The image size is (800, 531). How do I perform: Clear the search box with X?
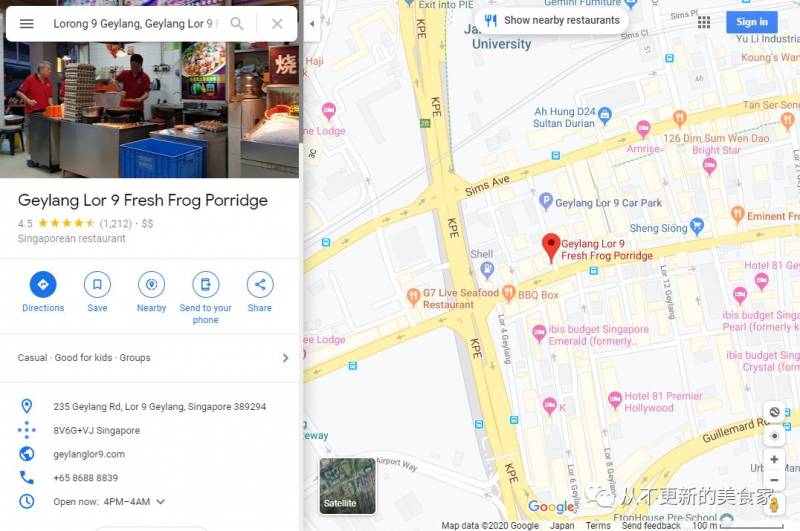(x=277, y=23)
